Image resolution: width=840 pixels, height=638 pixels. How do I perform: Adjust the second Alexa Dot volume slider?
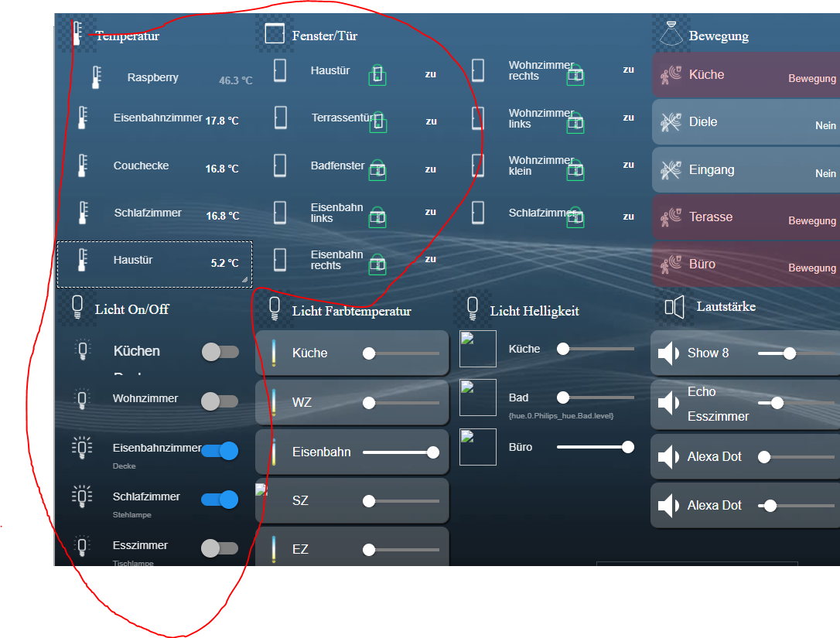(x=797, y=506)
